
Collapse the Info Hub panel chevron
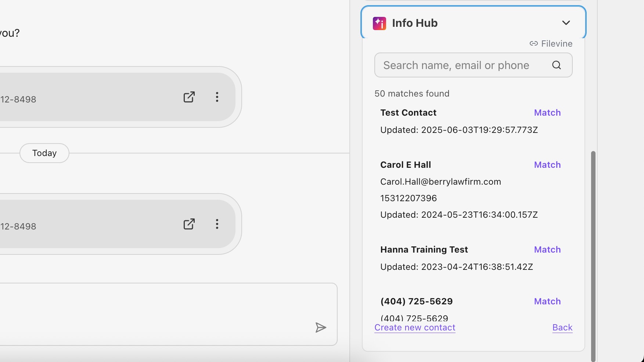pyautogui.click(x=566, y=23)
